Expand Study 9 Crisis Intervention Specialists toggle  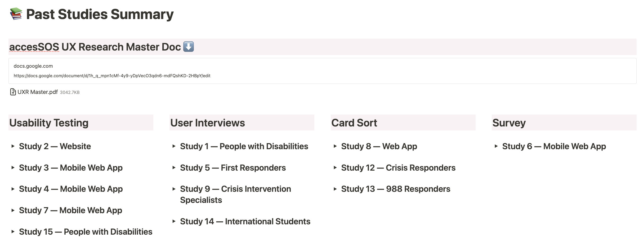click(174, 189)
